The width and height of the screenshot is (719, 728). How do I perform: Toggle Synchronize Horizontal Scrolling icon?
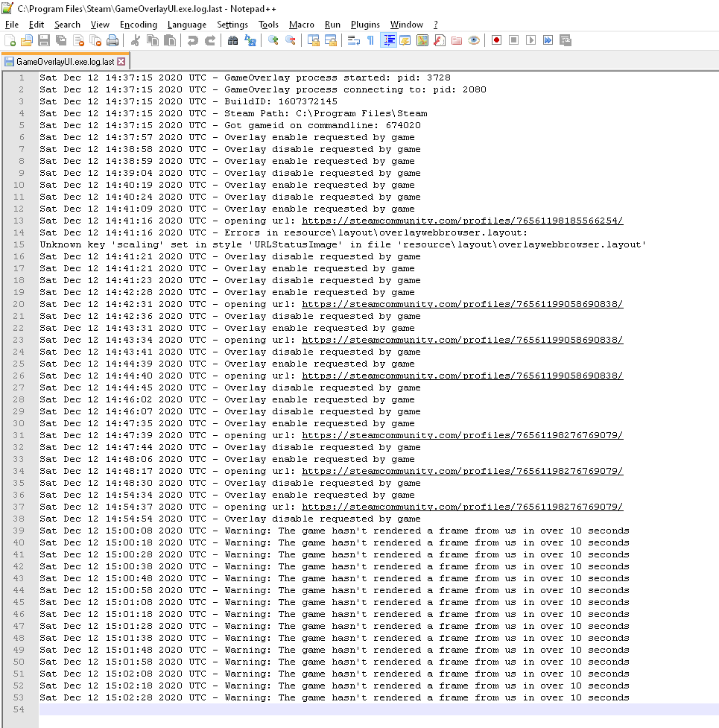click(331, 41)
